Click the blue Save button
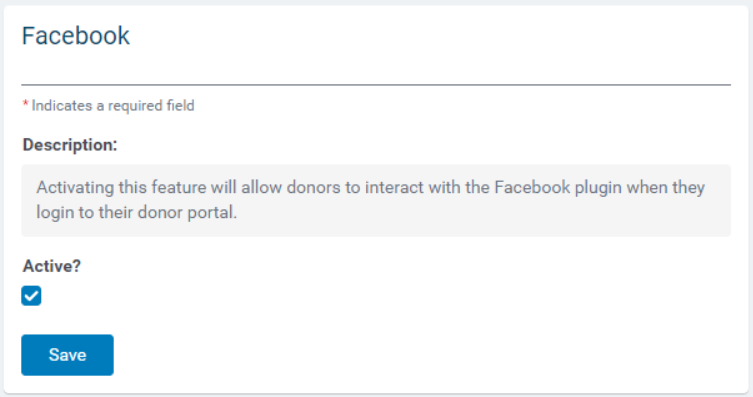The height and width of the screenshot is (397, 753). (x=67, y=355)
